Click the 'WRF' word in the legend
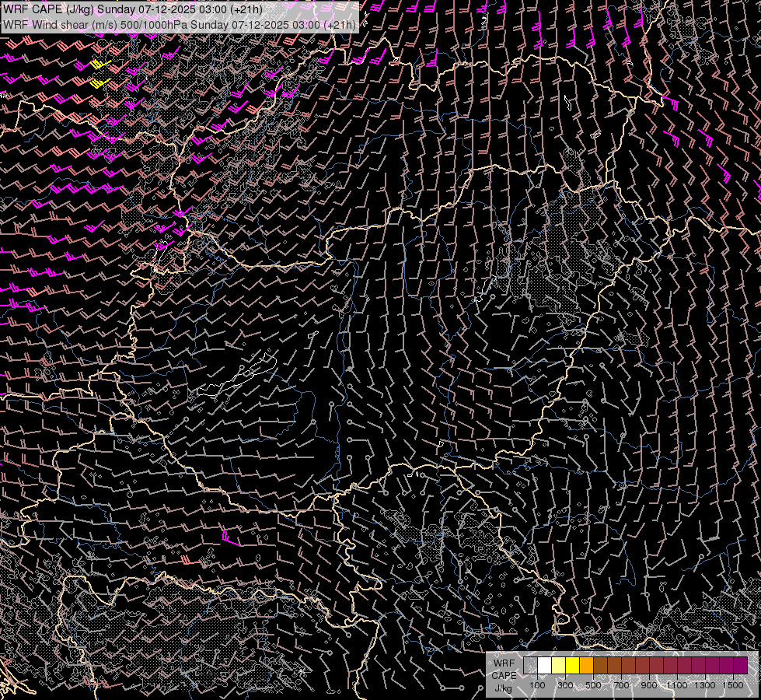Viewport: 761px width, 700px height. 504,663
